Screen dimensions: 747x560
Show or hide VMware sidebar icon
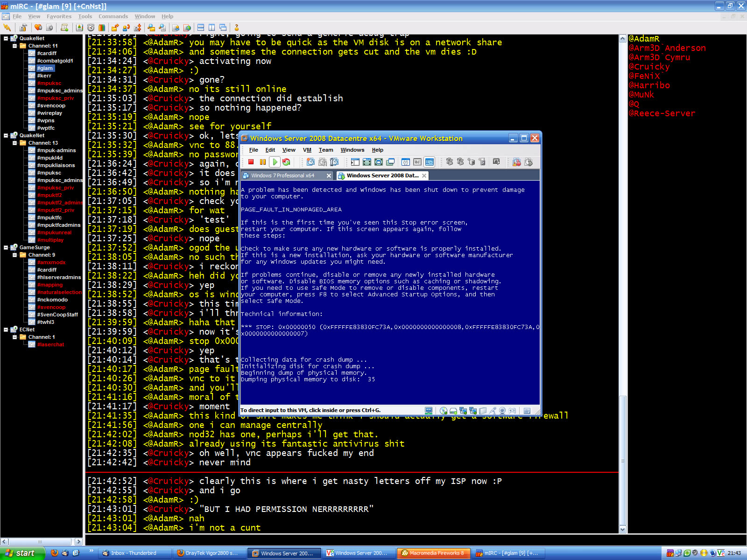coord(355,162)
